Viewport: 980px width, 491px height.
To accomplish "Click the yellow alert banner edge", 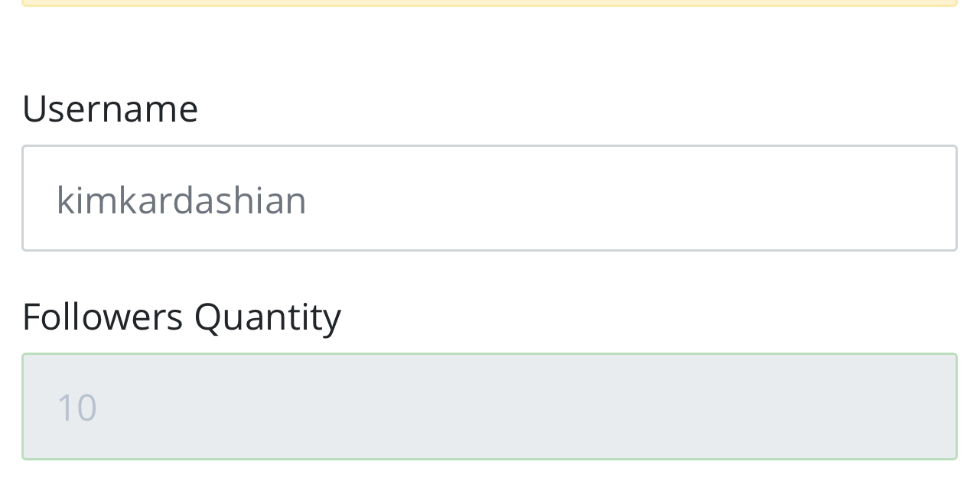I will (x=490, y=3).
